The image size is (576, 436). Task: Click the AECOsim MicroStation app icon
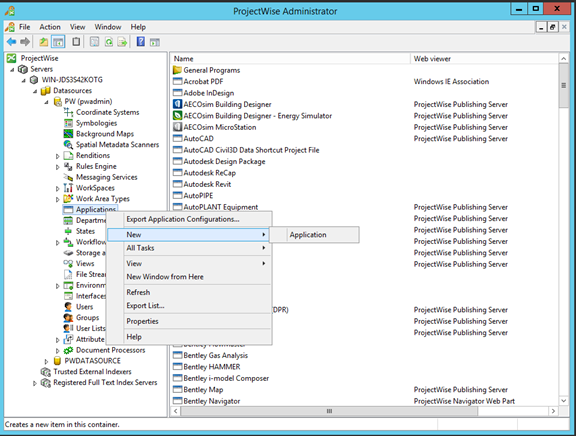coord(177,127)
